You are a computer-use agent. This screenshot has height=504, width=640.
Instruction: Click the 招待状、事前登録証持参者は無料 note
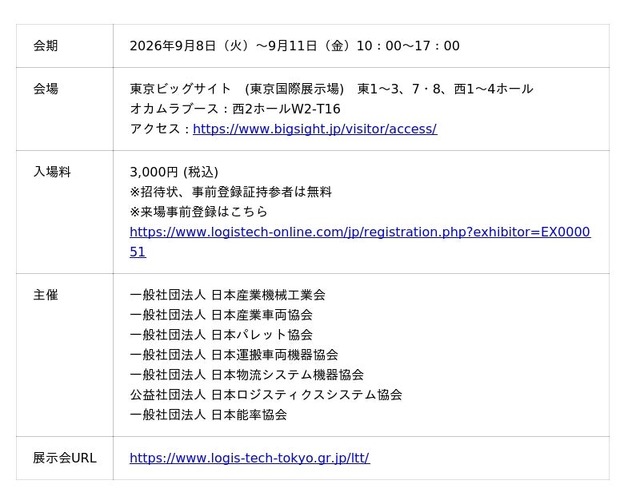(x=231, y=192)
